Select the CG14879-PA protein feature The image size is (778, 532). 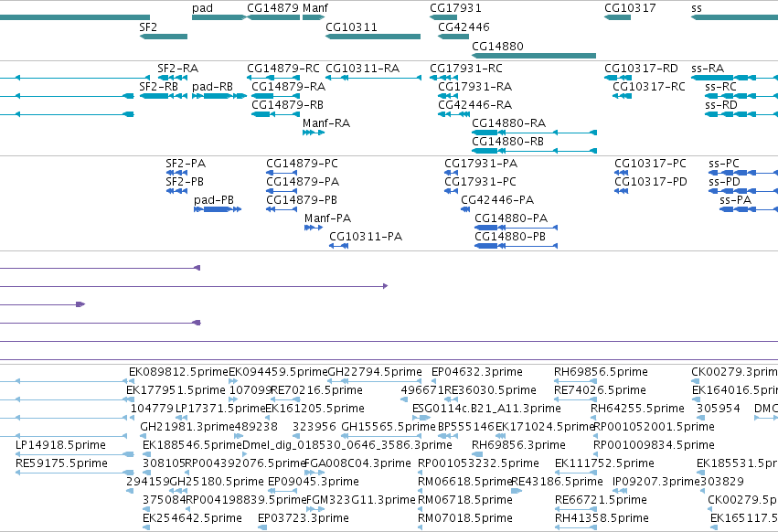point(282,191)
